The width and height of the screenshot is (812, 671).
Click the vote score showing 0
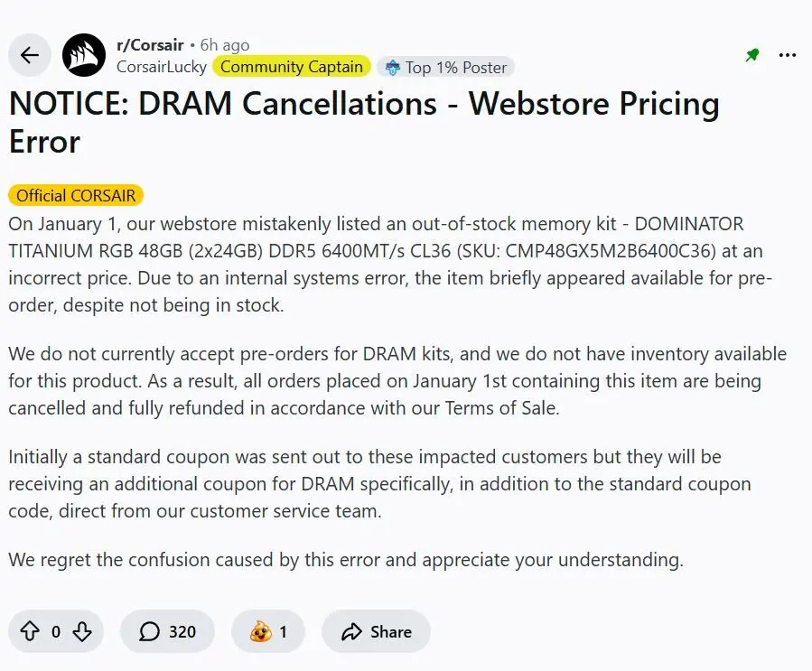tap(56, 631)
